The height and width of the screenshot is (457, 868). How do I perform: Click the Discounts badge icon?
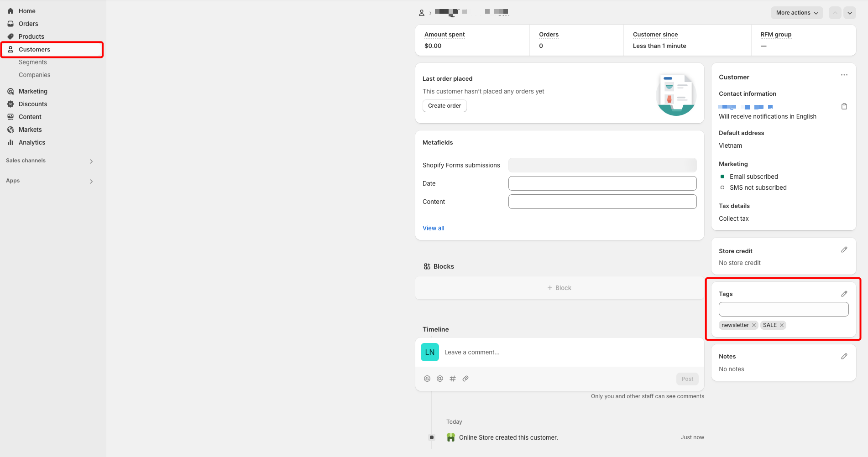coord(10,104)
